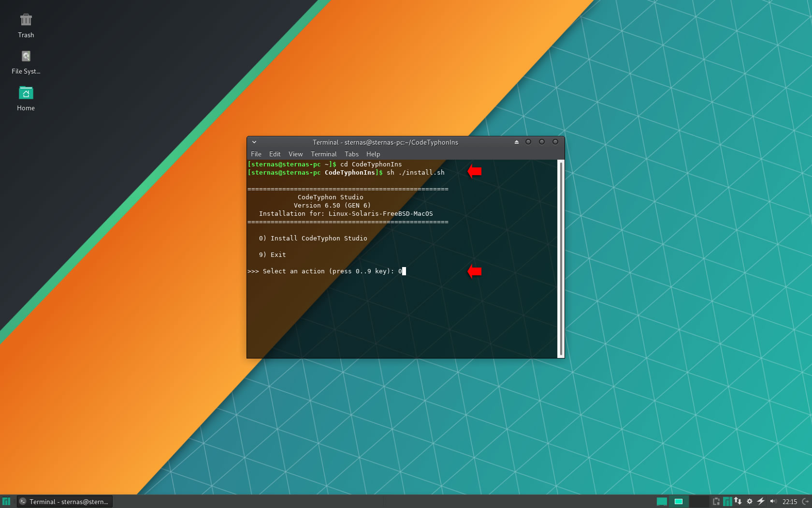Open the Terminal menu
Image resolution: width=812 pixels, height=508 pixels.
pyautogui.click(x=324, y=154)
